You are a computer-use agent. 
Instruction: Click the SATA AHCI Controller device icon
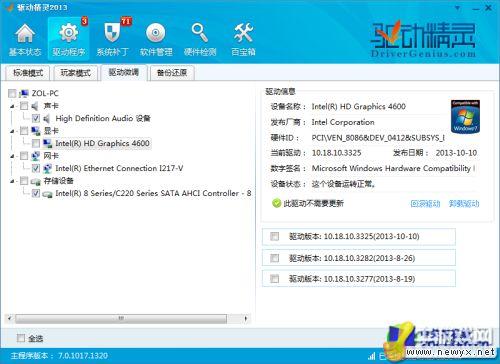point(47,194)
